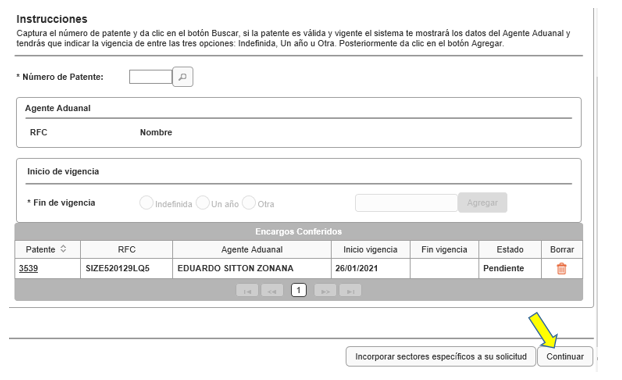Viewport: 622px width, 380px height.
Task: Click the name EDUARDO SITTON ZONANA
Action: (235, 269)
